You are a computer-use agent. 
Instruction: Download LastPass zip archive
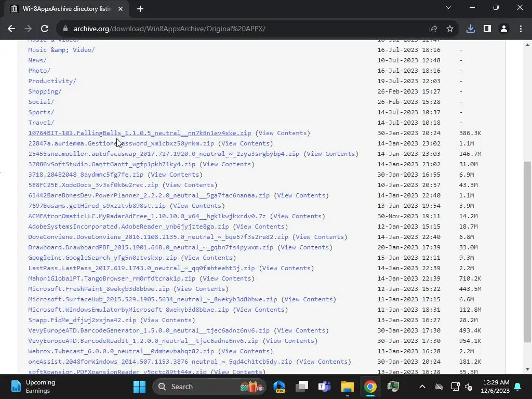pos(141,268)
